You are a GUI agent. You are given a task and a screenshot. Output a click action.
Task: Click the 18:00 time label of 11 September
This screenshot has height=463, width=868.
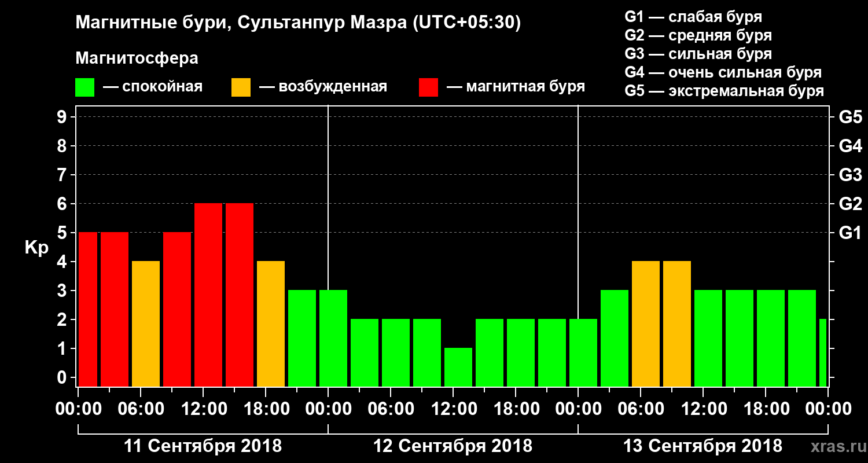[266, 409]
